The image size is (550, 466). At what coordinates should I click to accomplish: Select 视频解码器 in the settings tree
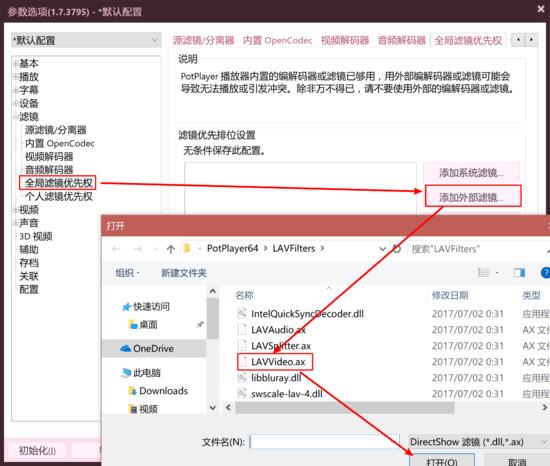[49, 157]
